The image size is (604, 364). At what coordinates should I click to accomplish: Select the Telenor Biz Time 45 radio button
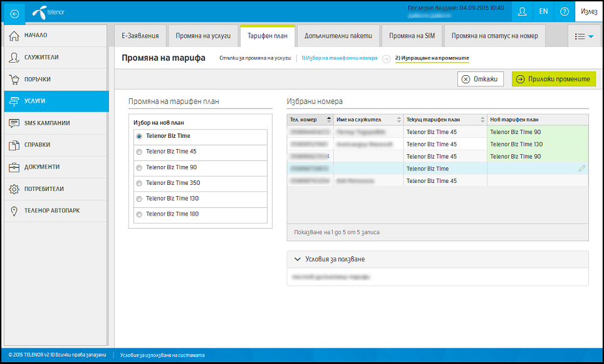139,152
